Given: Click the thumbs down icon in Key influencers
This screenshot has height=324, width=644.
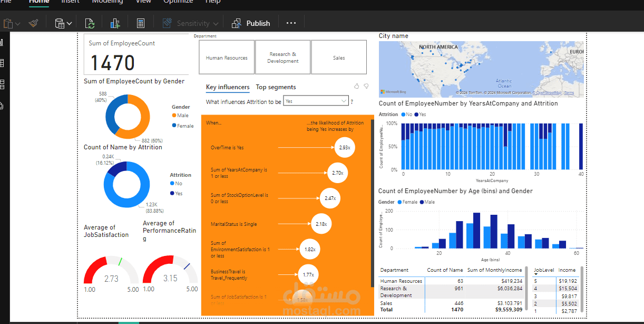Looking at the screenshot, I should click(366, 86).
